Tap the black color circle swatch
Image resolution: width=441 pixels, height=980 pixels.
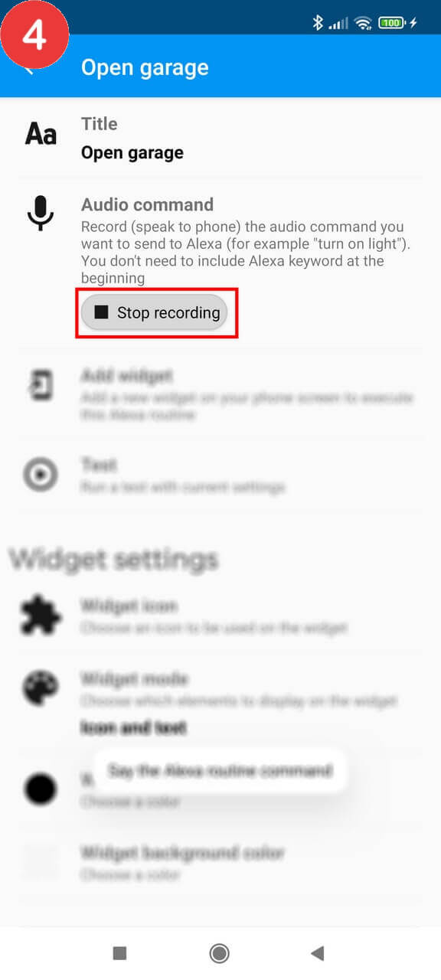41,789
